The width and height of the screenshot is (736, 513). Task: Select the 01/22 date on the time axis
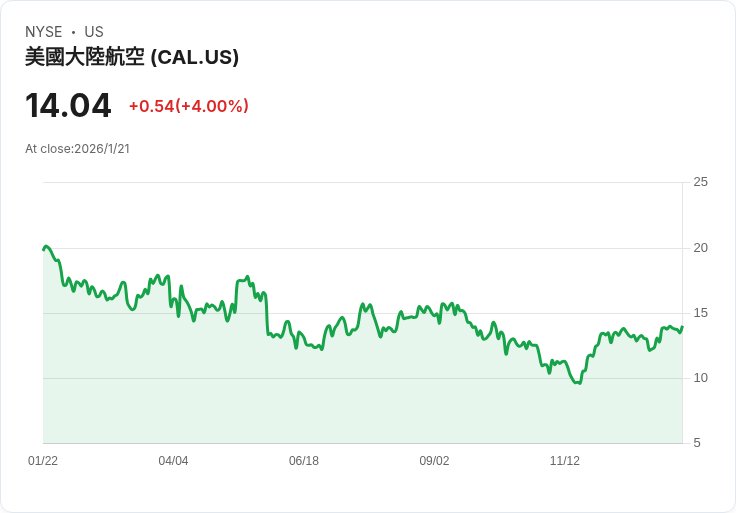43,461
